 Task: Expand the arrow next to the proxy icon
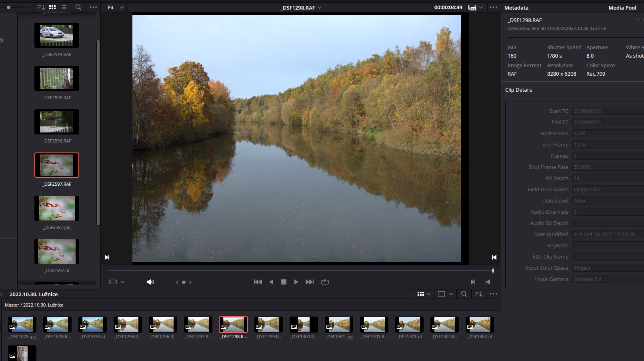point(481,8)
